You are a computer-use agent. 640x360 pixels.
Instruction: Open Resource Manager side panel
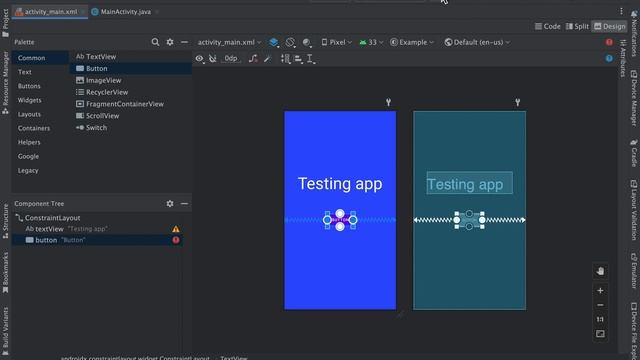point(5,82)
